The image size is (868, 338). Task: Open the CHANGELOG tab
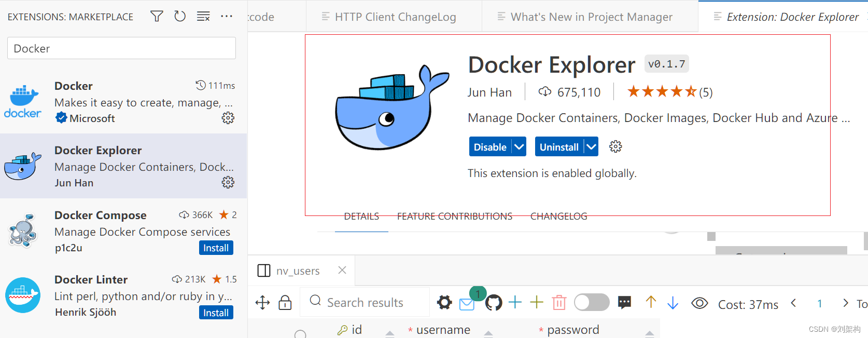pos(558,217)
